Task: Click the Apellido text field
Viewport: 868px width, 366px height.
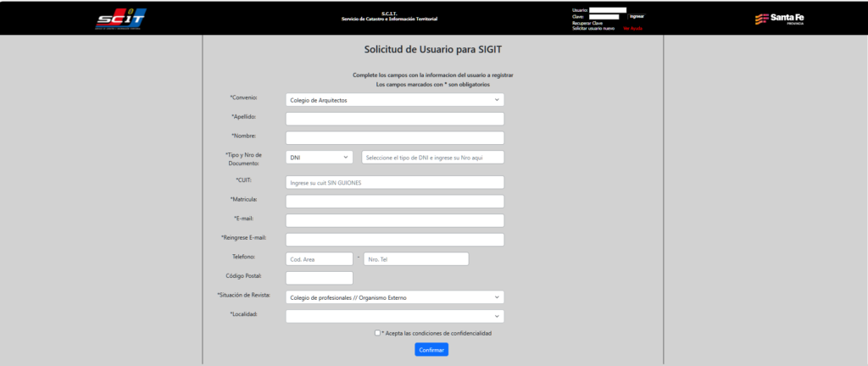Action: [x=395, y=119]
